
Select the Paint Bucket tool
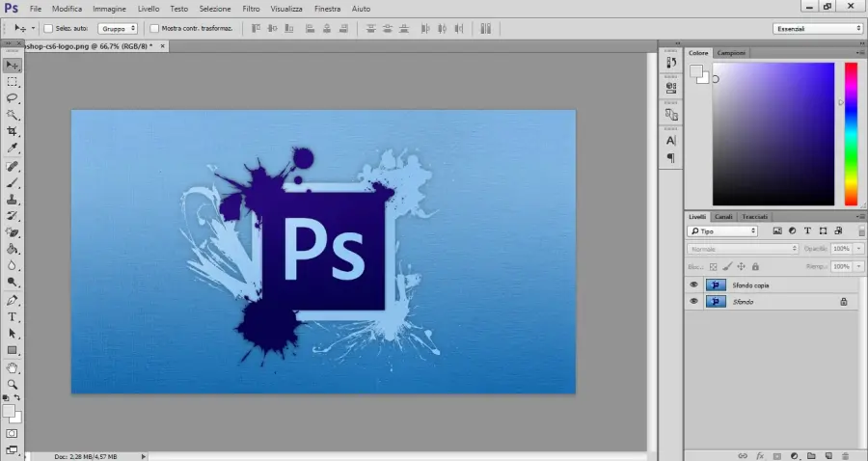[13, 250]
